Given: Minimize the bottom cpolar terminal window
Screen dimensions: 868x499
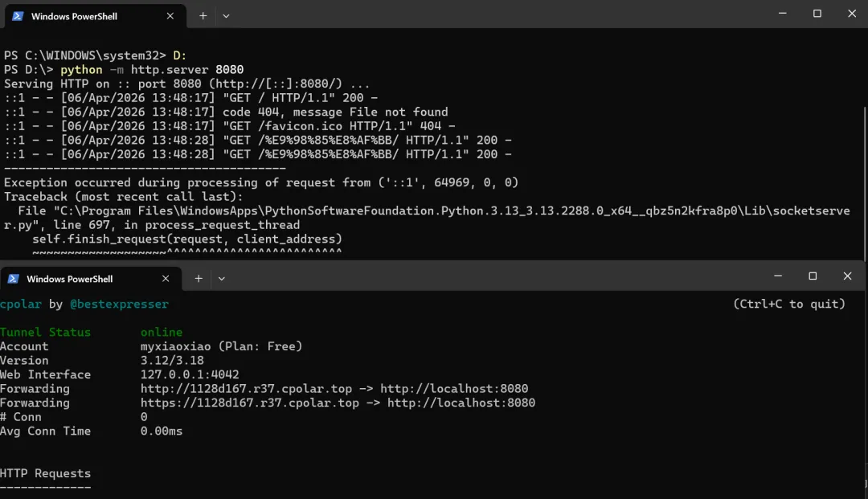Looking at the screenshot, I should tap(778, 276).
